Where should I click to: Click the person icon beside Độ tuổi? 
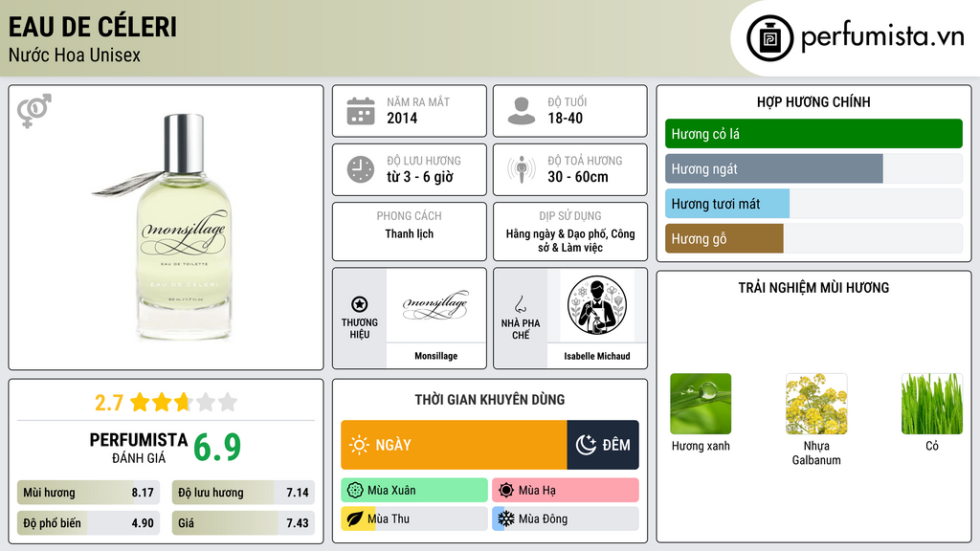522,111
